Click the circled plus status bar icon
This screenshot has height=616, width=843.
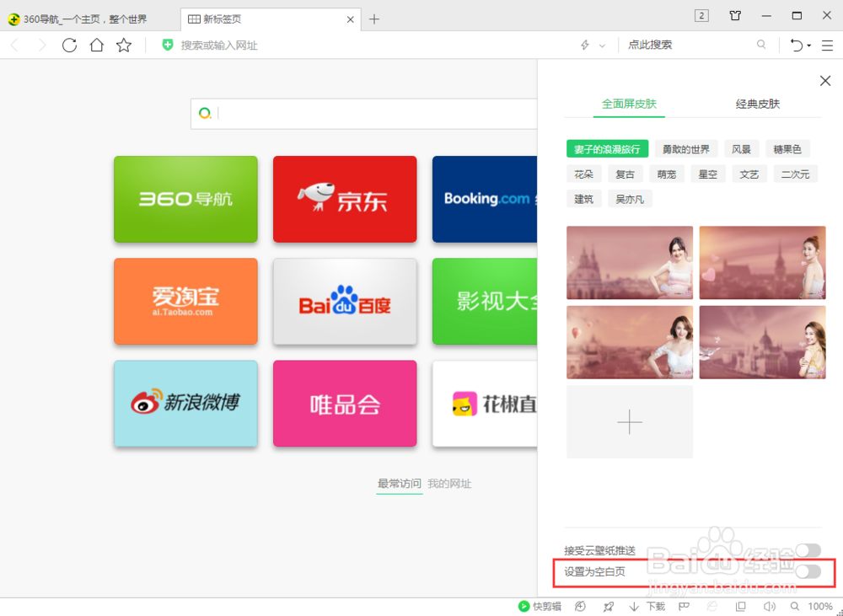(580, 607)
